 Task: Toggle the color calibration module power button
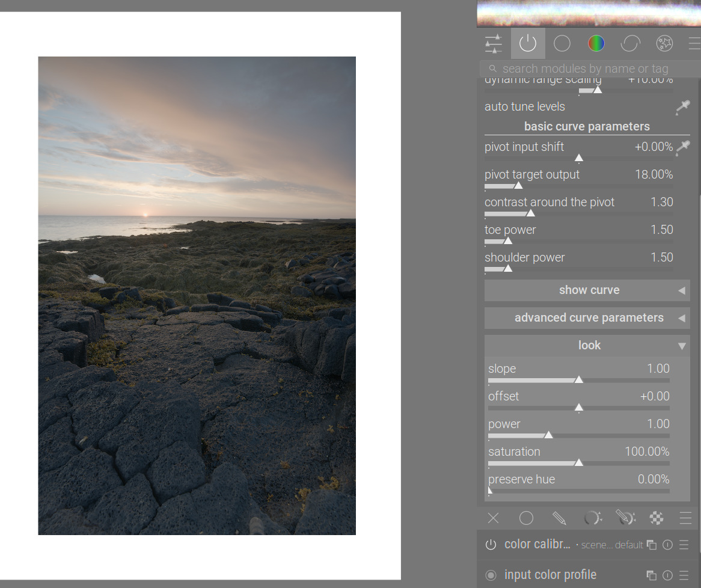[x=491, y=545]
